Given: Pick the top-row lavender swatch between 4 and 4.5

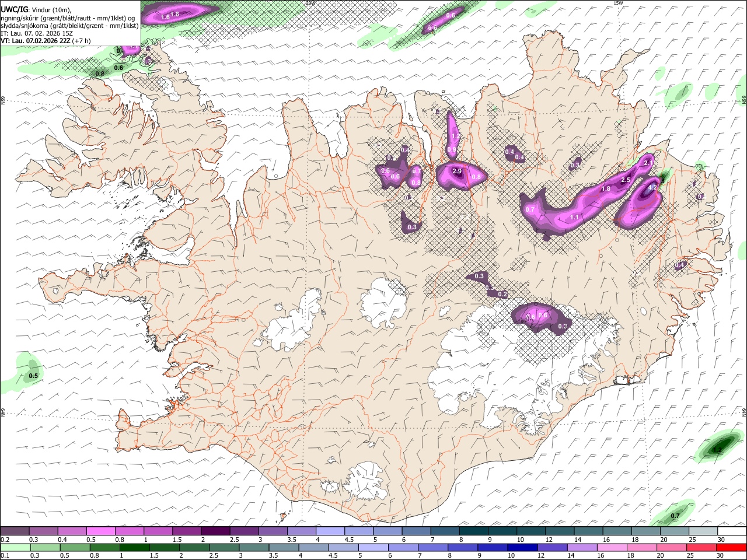Looking at the screenshot, I should (330, 531).
